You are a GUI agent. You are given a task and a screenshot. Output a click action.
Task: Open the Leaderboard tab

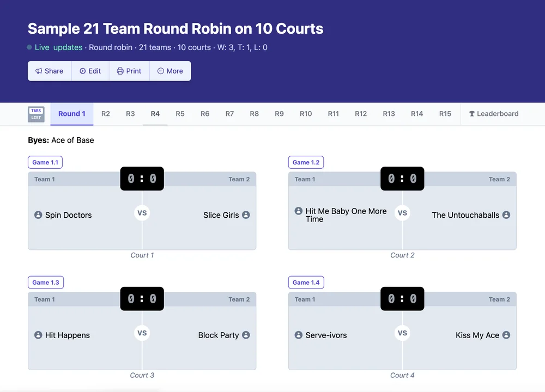493,114
